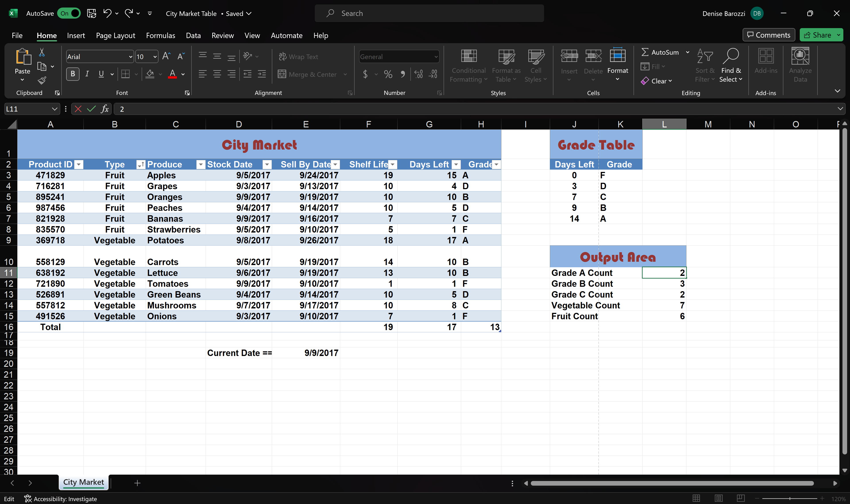Click the Page Break Preview status icon
The width and height of the screenshot is (850, 504).
click(x=741, y=498)
